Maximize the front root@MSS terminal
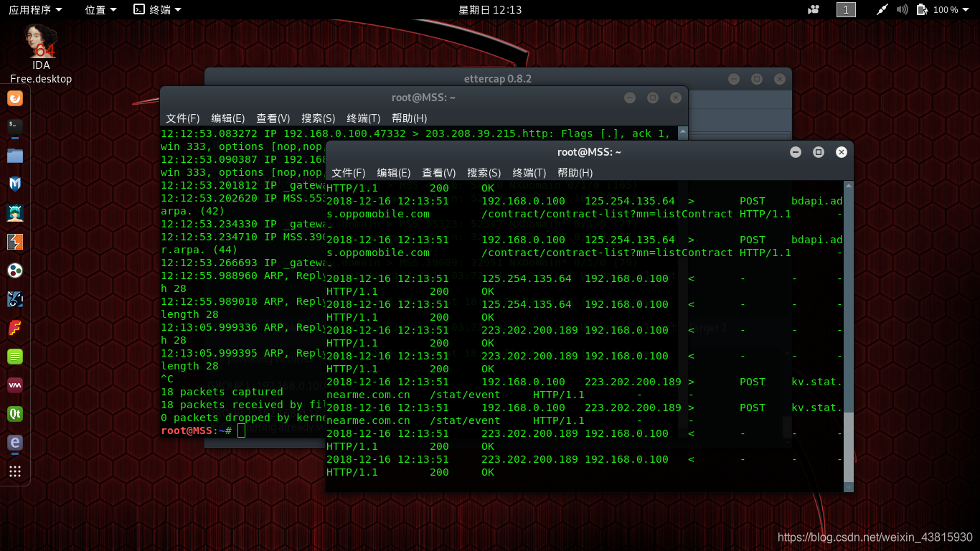The height and width of the screenshot is (551, 980). (818, 152)
